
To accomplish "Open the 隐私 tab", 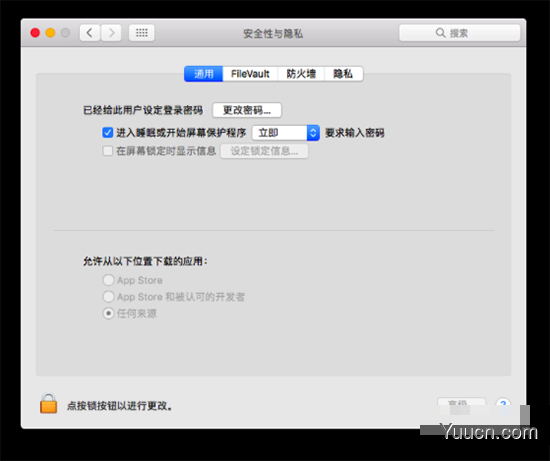I will pyautogui.click(x=343, y=74).
